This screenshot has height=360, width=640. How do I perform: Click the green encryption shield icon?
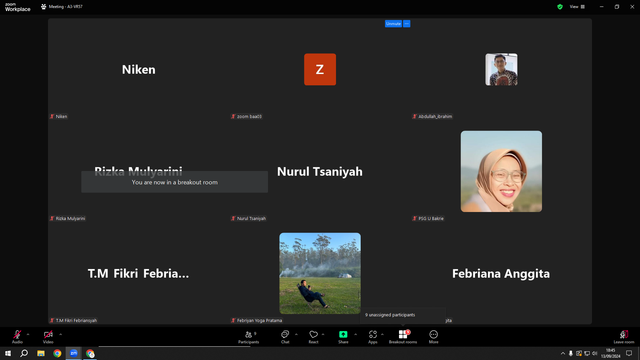(x=560, y=7)
